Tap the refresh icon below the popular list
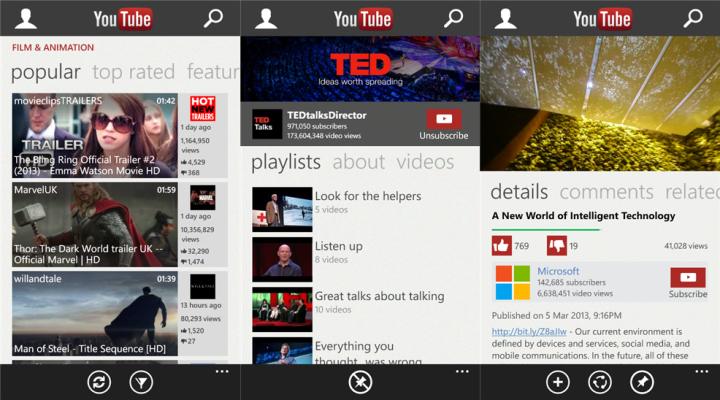720x400 pixels. (97, 382)
